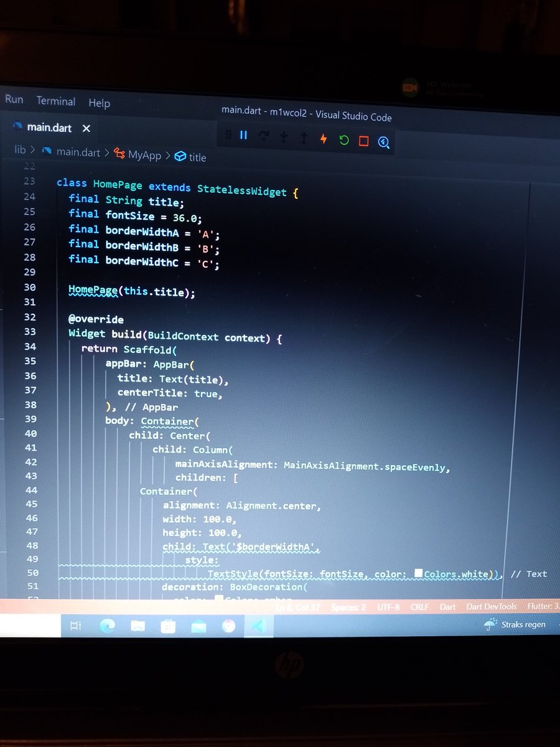Open the Help menu
This screenshot has width=560, height=747.
click(x=99, y=103)
